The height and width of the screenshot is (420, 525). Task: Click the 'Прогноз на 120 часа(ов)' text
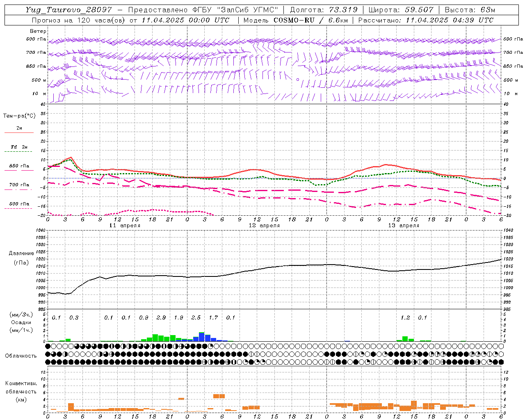tap(79, 20)
